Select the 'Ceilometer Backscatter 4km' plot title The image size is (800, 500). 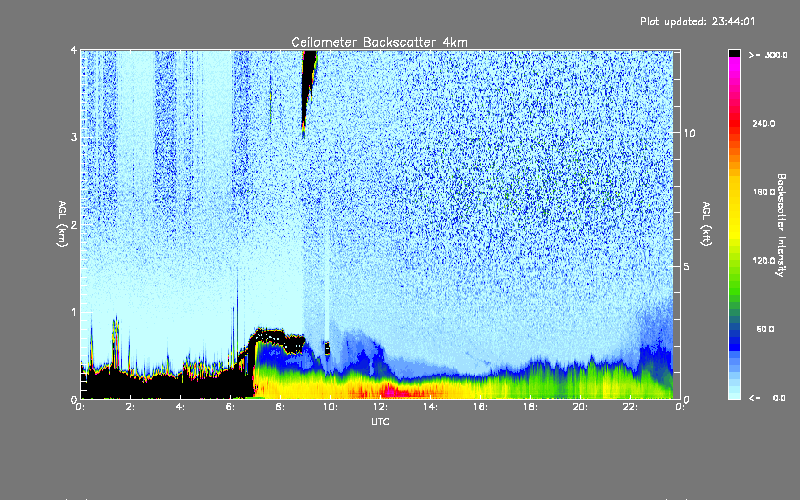pos(379,42)
